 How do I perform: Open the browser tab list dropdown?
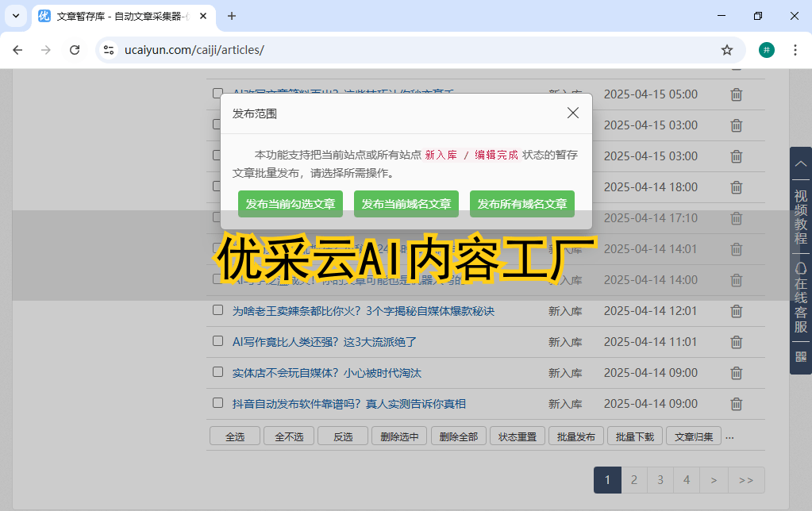[16, 16]
